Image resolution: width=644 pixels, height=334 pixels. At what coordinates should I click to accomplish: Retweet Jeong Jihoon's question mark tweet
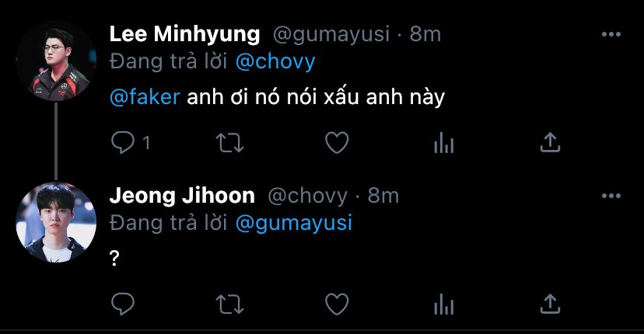click(230, 304)
